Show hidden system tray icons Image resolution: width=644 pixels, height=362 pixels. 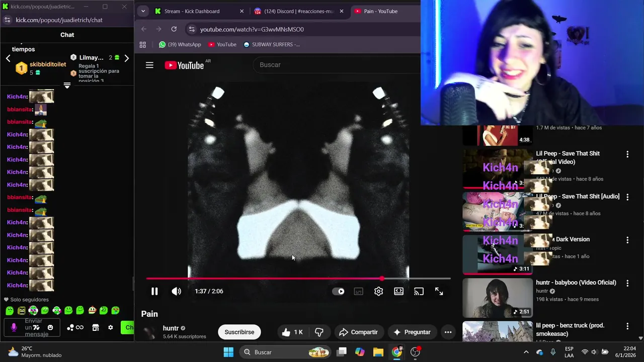coord(526,352)
